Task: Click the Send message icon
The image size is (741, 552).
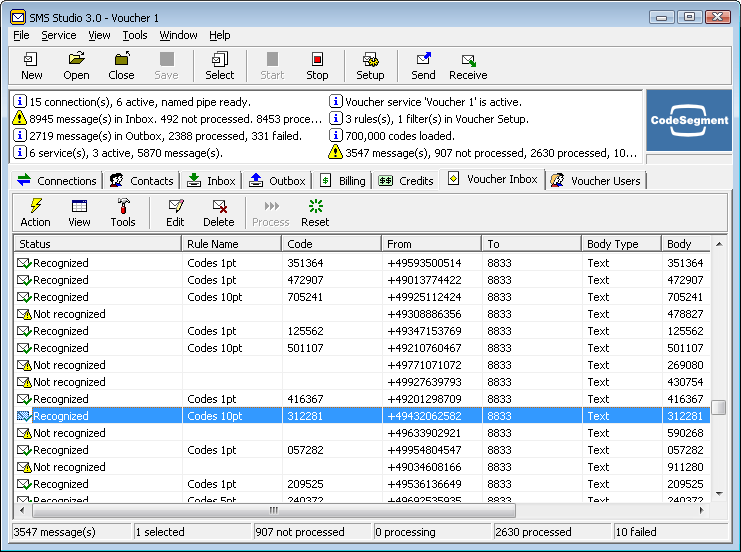Action: (x=423, y=66)
